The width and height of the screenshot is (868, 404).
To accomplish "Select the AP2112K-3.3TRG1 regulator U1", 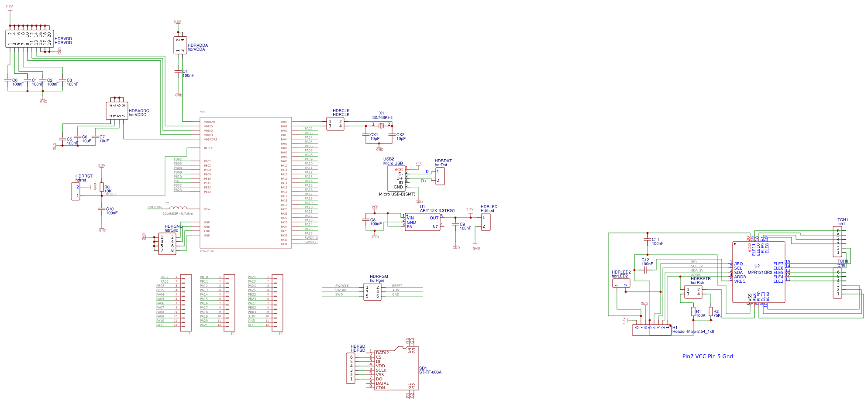I will pos(423,223).
